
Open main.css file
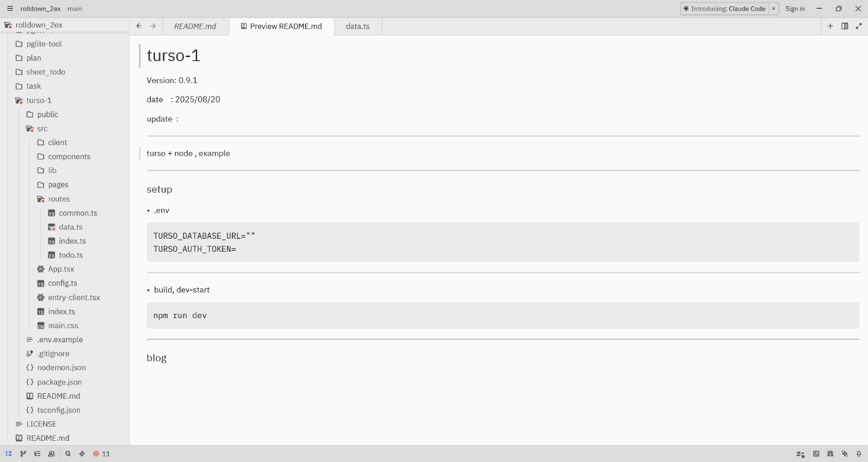click(64, 326)
